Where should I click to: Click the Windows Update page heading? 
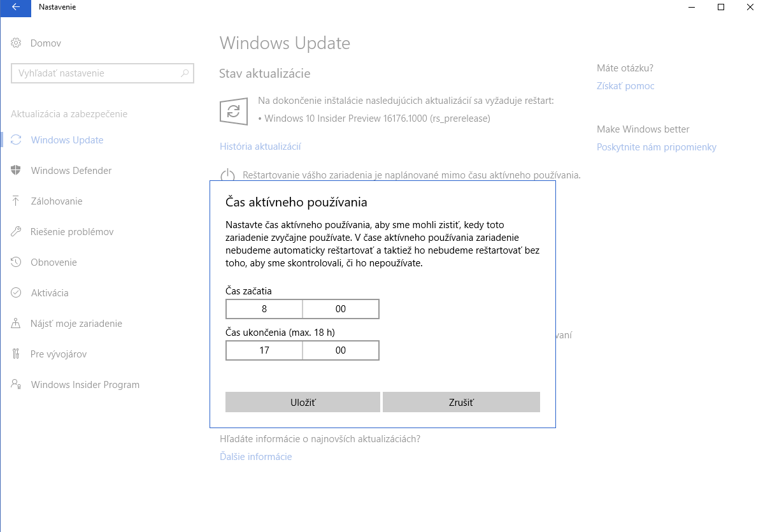285,43
